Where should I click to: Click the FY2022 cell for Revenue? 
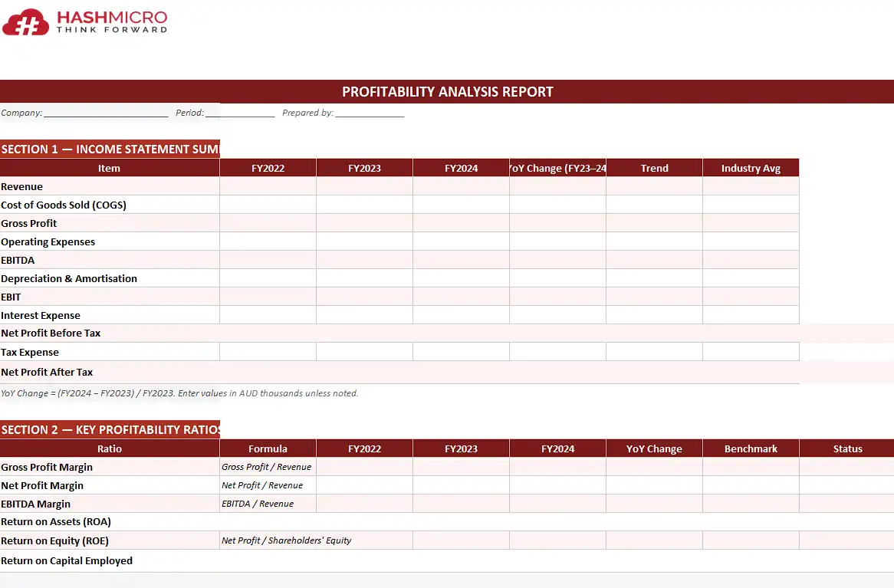pyautogui.click(x=268, y=186)
